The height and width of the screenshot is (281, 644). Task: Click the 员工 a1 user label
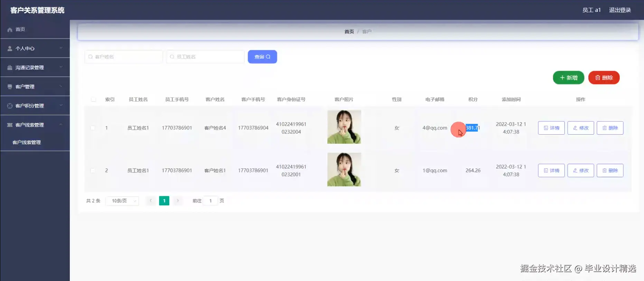coord(591,10)
